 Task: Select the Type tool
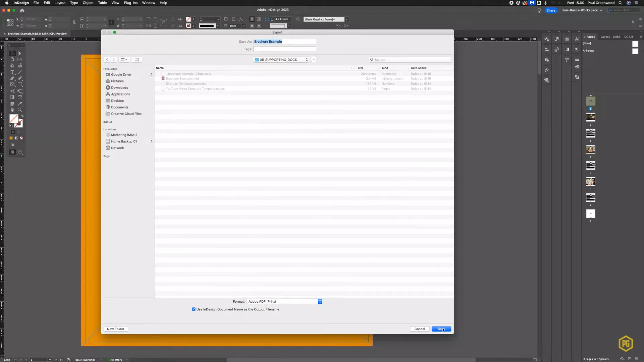[12, 72]
